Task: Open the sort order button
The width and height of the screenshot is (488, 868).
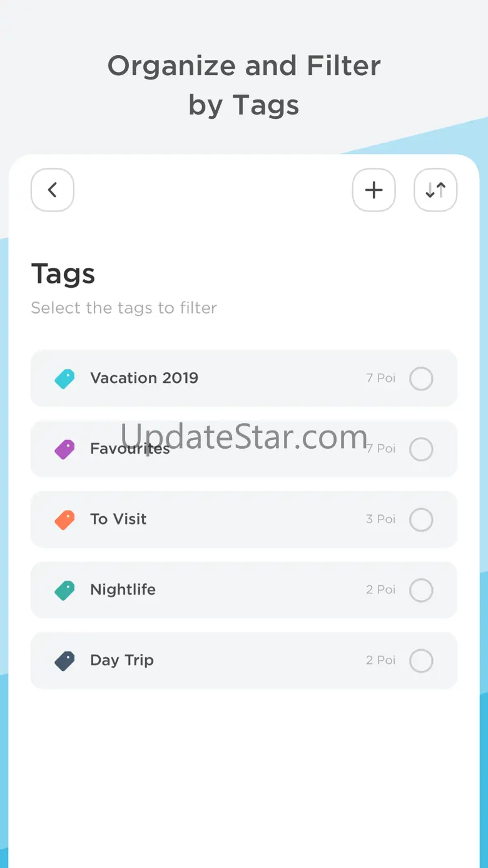Action: 435,190
